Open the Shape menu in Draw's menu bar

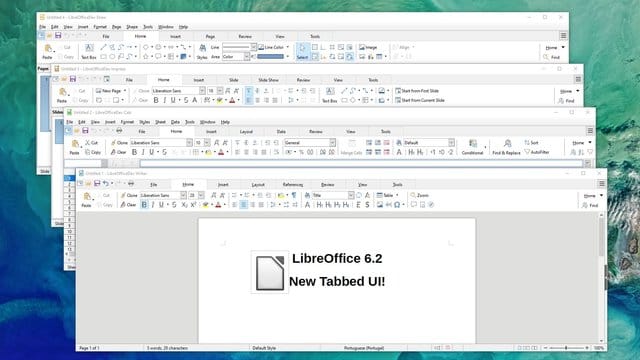pyautogui.click(x=132, y=27)
